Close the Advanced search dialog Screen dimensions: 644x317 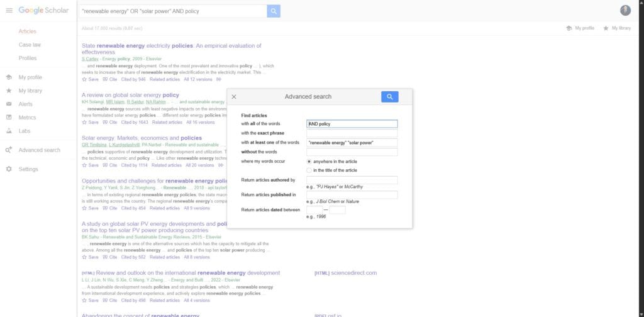coord(234,97)
